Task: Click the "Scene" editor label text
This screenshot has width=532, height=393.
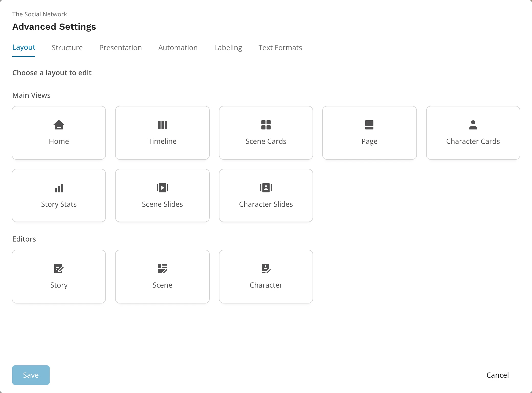Action: tap(162, 285)
